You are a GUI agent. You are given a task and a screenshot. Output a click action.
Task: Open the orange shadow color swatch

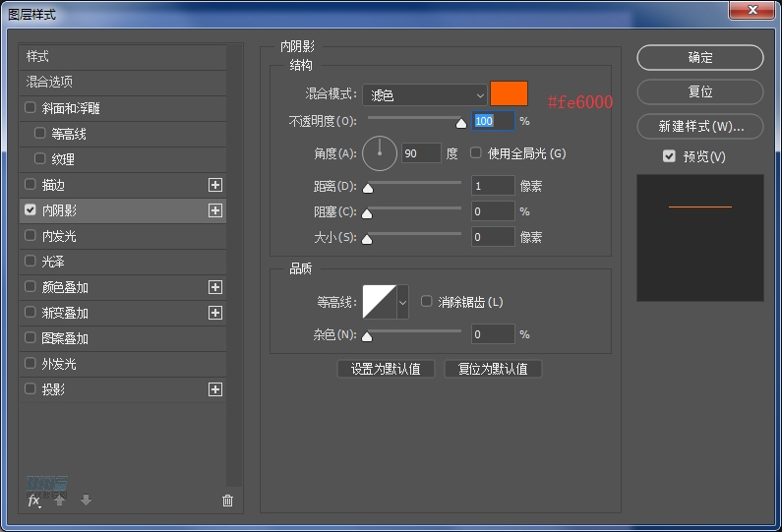point(509,94)
